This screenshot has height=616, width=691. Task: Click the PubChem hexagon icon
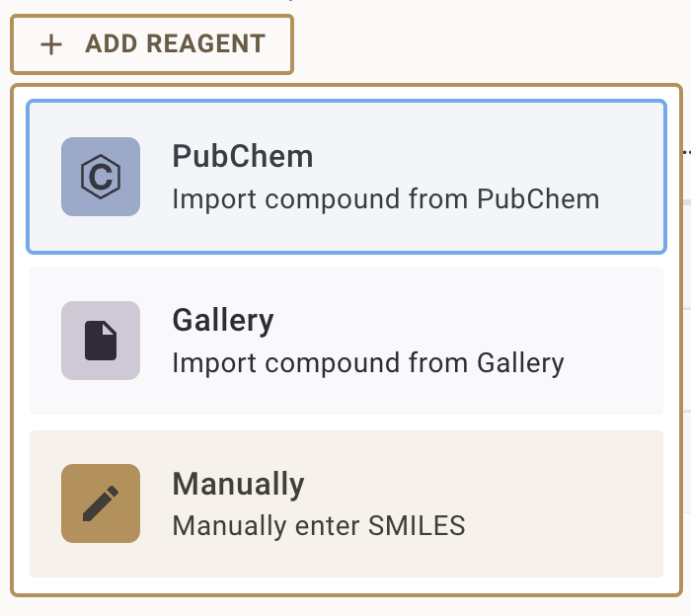coord(101,177)
